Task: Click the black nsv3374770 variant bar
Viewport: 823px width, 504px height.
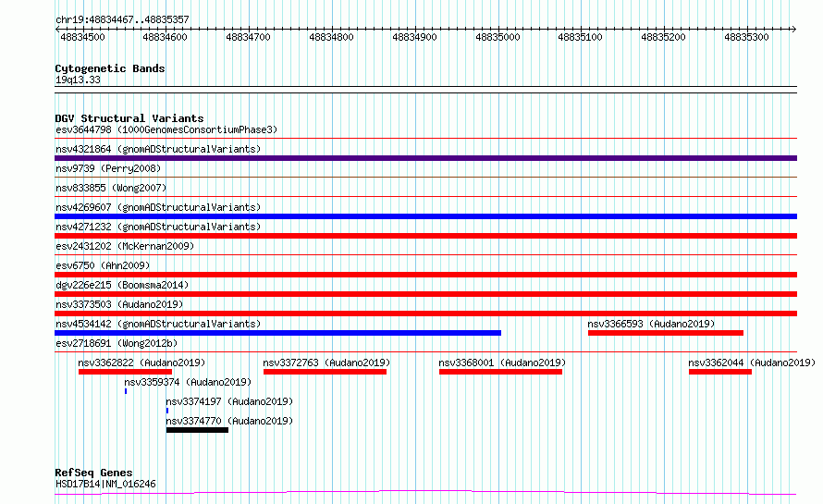Action: (197, 430)
